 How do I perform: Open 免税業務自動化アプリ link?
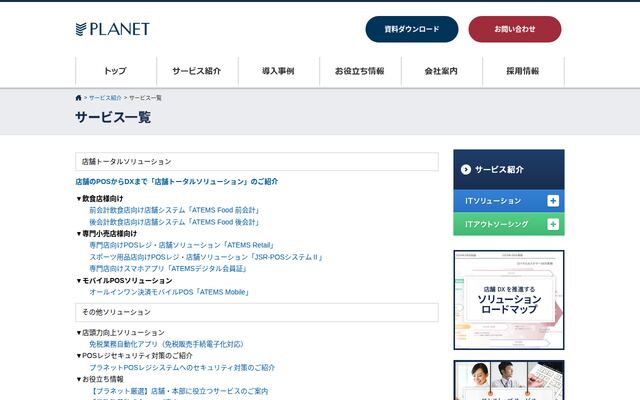[x=166, y=344]
